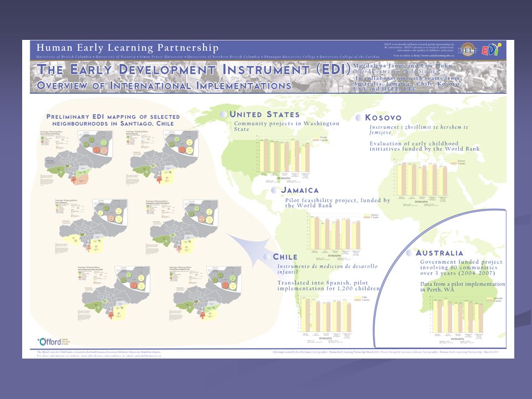Click the bullet beside Kosovo heading
Screen dimensions: 532x399
tap(359, 117)
